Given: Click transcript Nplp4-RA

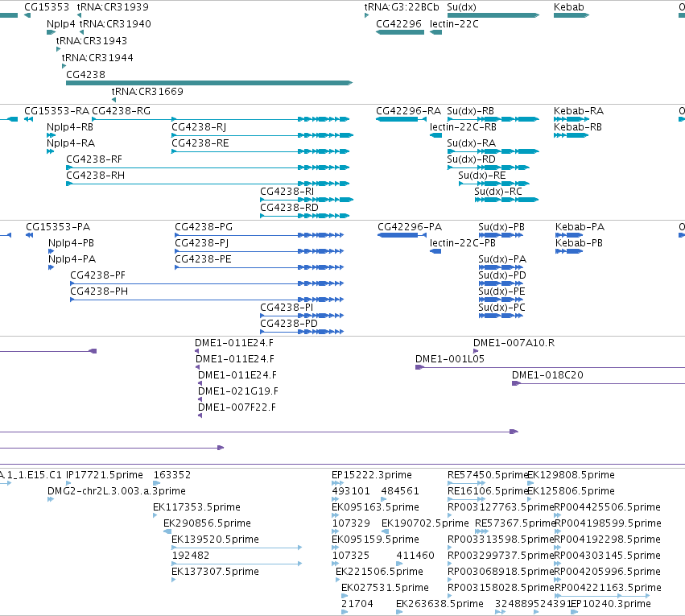Looking at the screenshot, I should click(x=71, y=143).
